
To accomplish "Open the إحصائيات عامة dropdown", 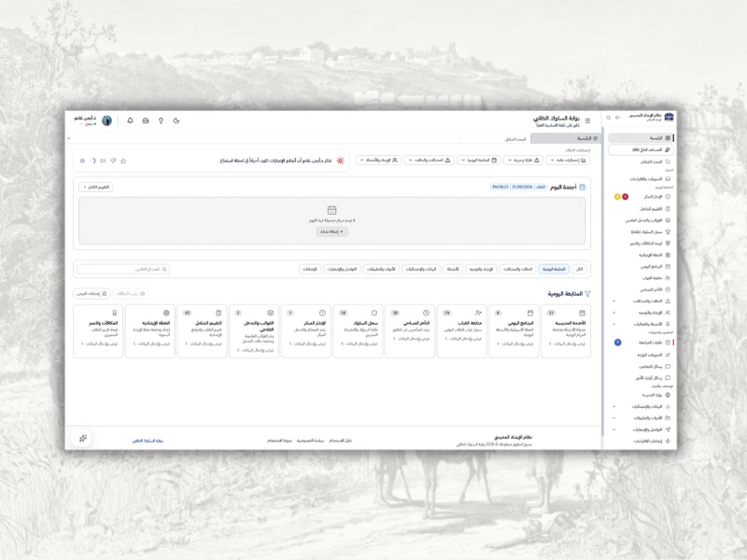I will [568, 161].
